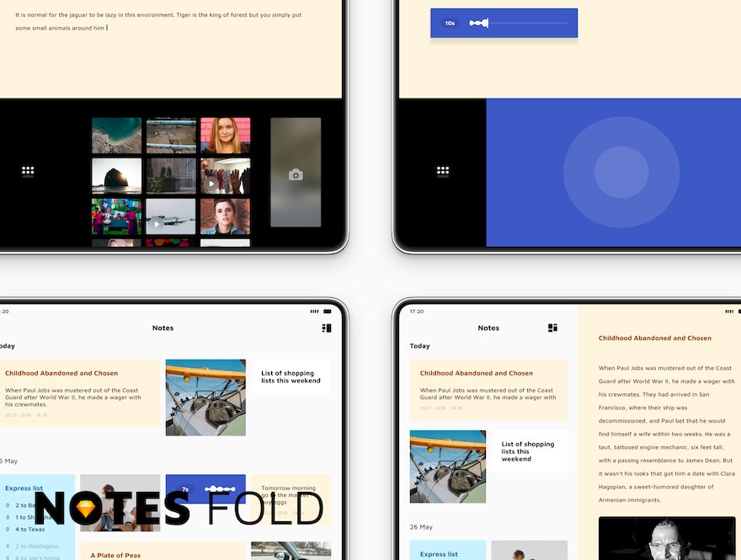Tap the round record button on blue panel
The width and height of the screenshot is (741, 560).
[621, 173]
